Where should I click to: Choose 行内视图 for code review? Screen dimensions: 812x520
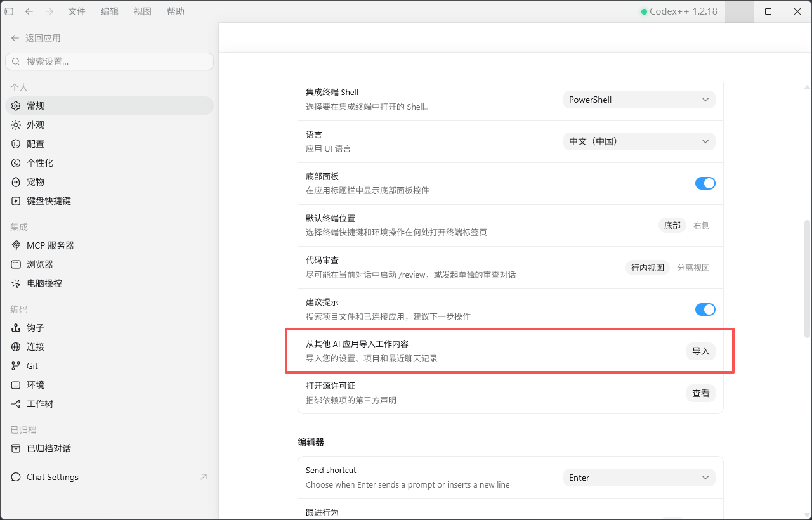coord(648,268)
